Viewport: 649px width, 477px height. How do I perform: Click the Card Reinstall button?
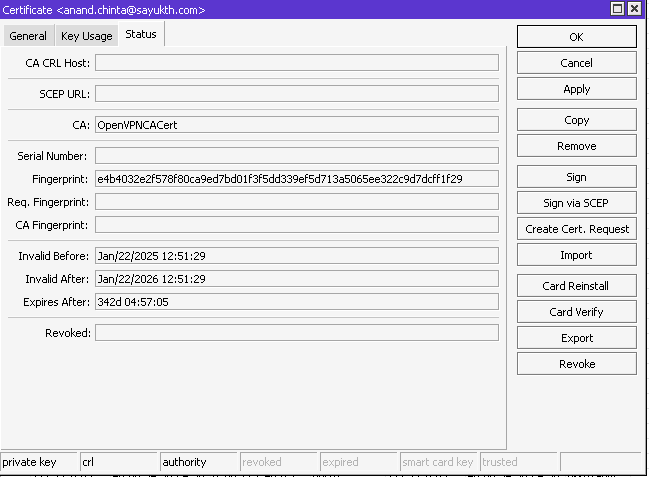[577, 286]
